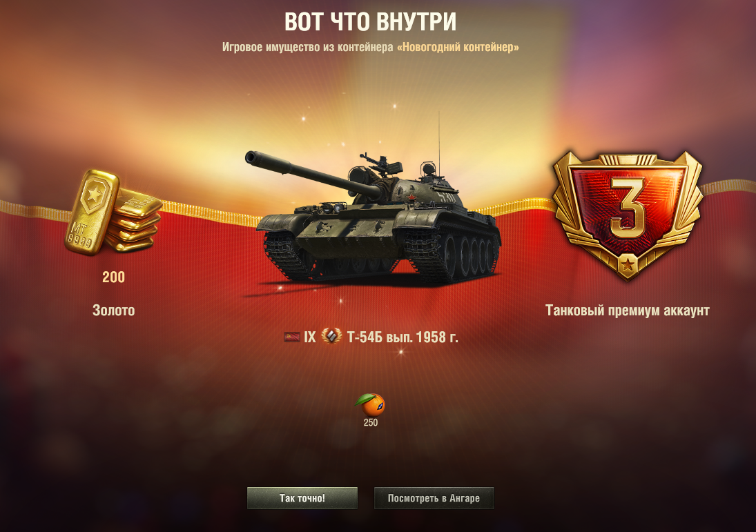Viewport: 756px width, 532px height.
Task: Click the Новогодний контейнер container name
Action: (x=458, y=47)
